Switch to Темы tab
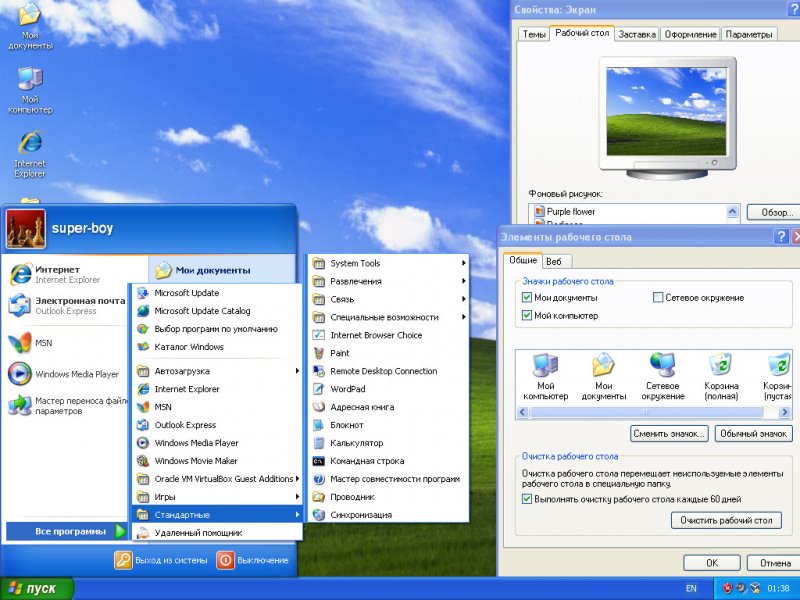800x600 pixels. click(534, 34)
